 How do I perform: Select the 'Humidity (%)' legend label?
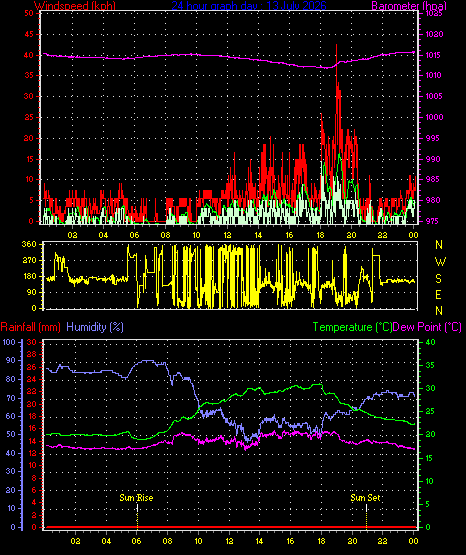(95, 327)
